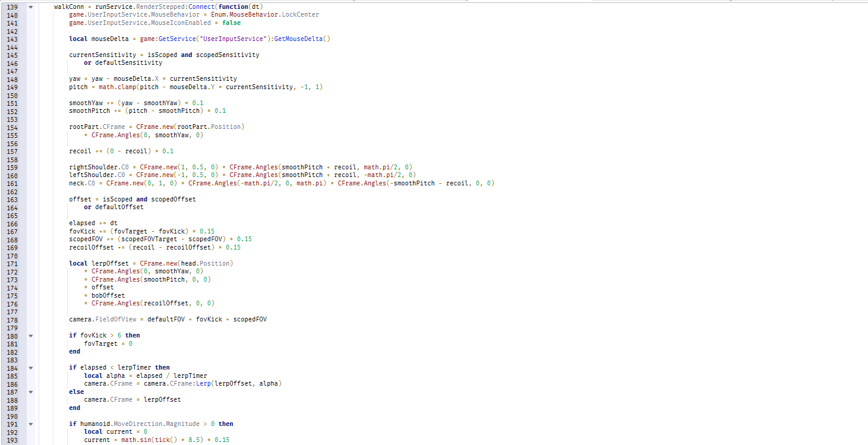Click GetMouseDelta() call on line 143
Viewport: 868px width, 445px height.
click(302, 39)
